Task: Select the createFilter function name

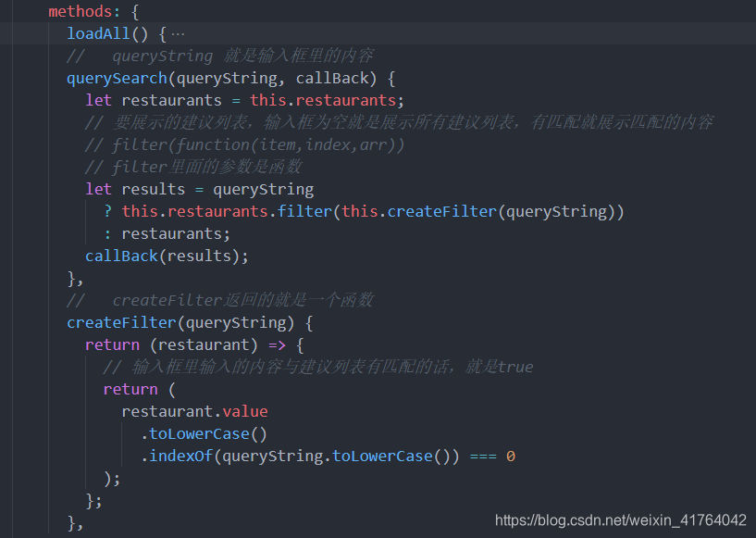Action: (x=121, y=322)
